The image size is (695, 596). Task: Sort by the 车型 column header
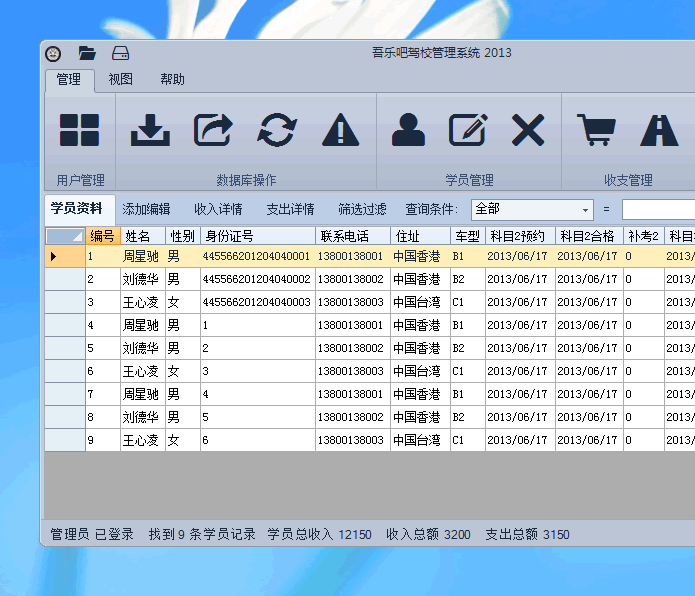[x=468, y=236]
